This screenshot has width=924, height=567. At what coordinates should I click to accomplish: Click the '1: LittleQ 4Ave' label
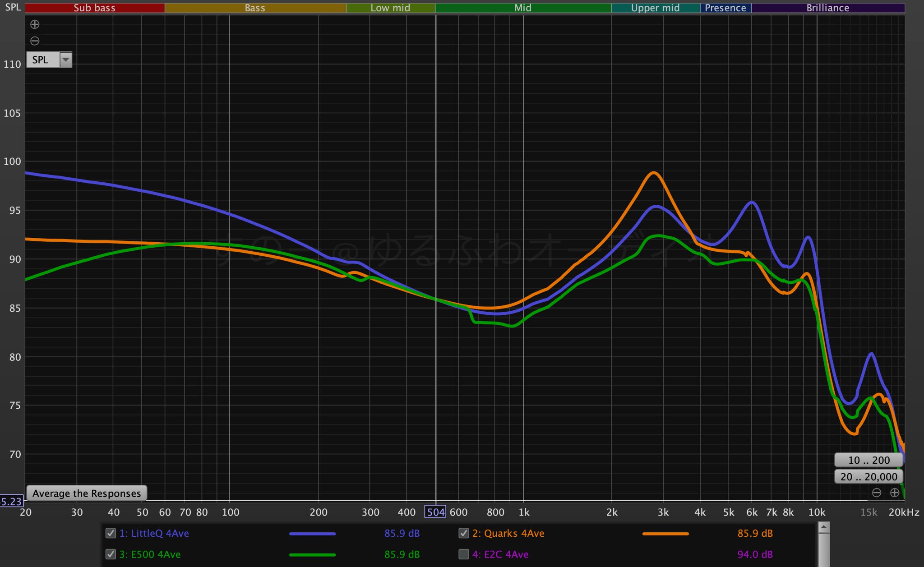(x=154, y=533)
